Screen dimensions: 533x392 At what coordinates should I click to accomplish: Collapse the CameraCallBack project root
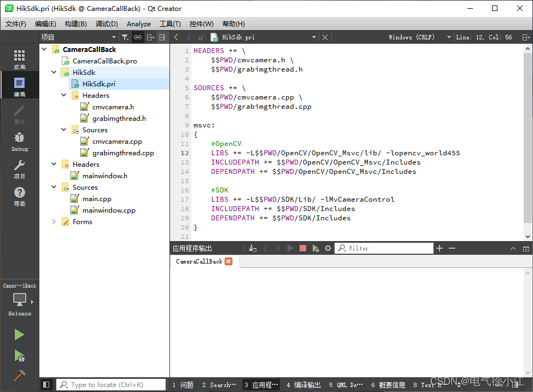[44, 49]
